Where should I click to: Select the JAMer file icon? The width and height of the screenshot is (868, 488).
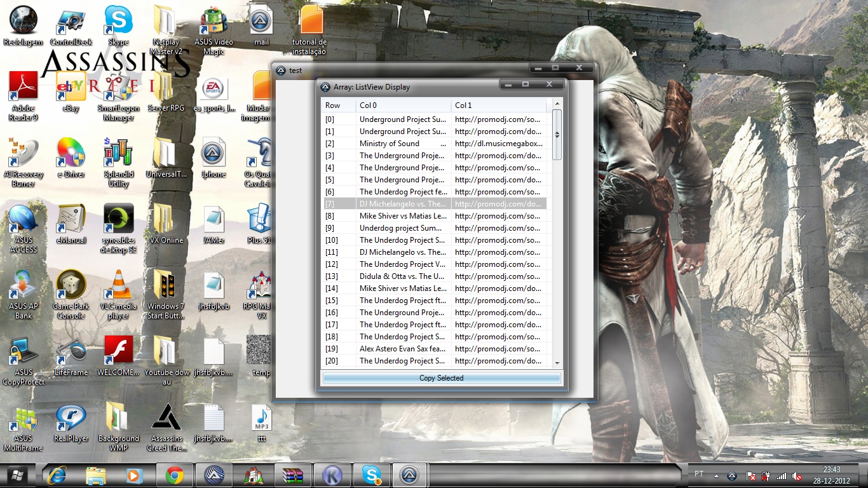[x=214, y=224]
